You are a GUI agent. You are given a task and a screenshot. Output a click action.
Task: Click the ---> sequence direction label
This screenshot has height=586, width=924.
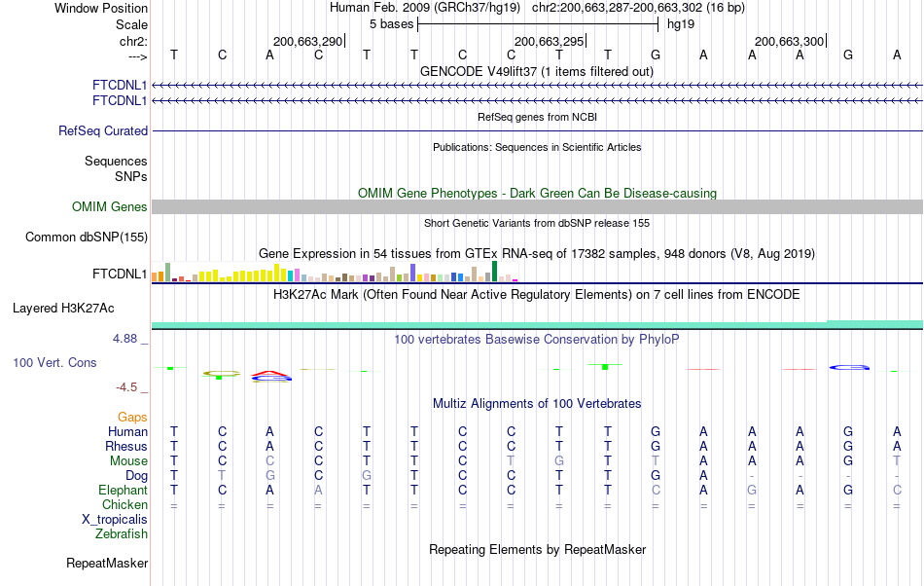137,56
